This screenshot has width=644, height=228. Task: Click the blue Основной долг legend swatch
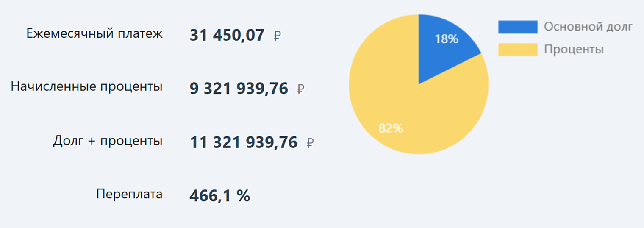(518, 27)
